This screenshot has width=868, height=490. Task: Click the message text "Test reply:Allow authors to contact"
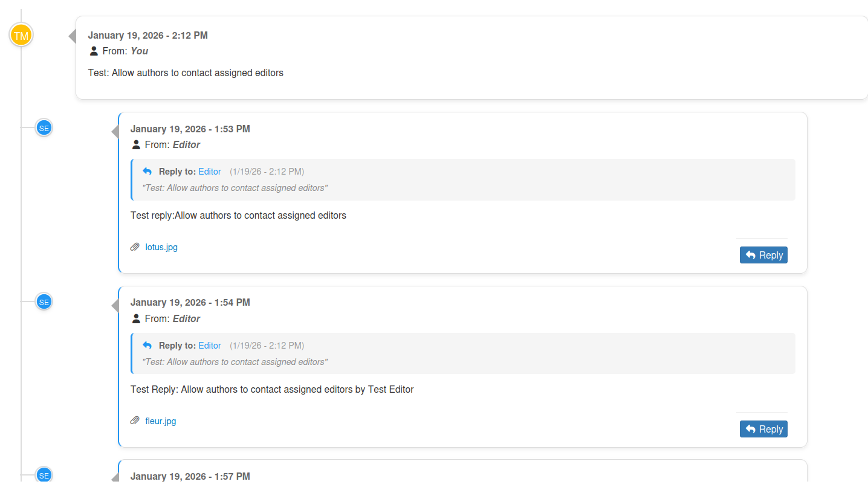[238, 215]
